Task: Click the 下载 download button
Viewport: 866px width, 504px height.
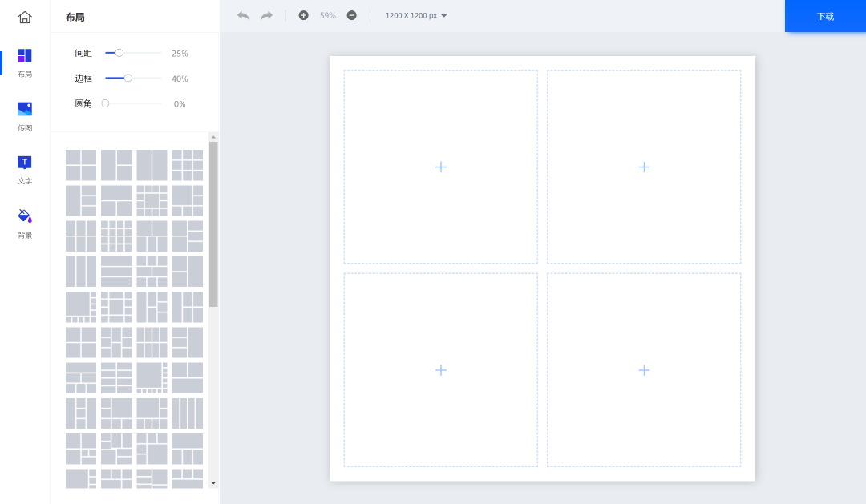Action: [x=825, y=16]
